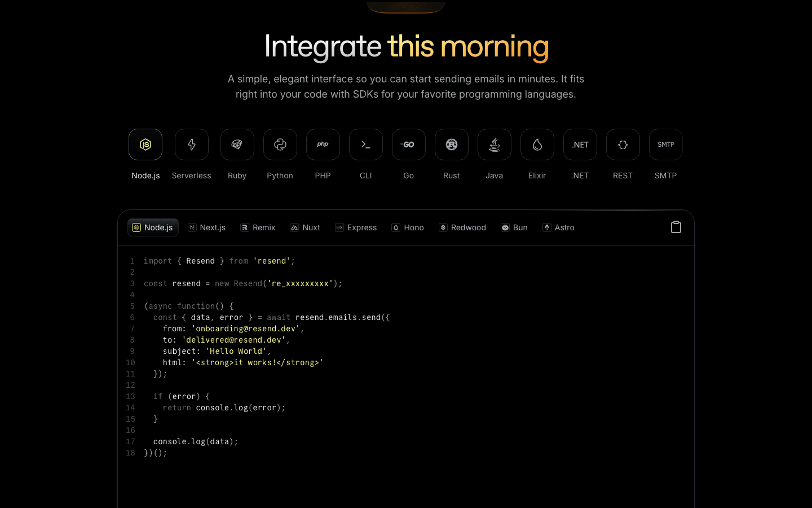The width and height of the screenshot is (812, 508).
Task: Click the 'onboarding@resend.dev' string in code
Action: 245,329
